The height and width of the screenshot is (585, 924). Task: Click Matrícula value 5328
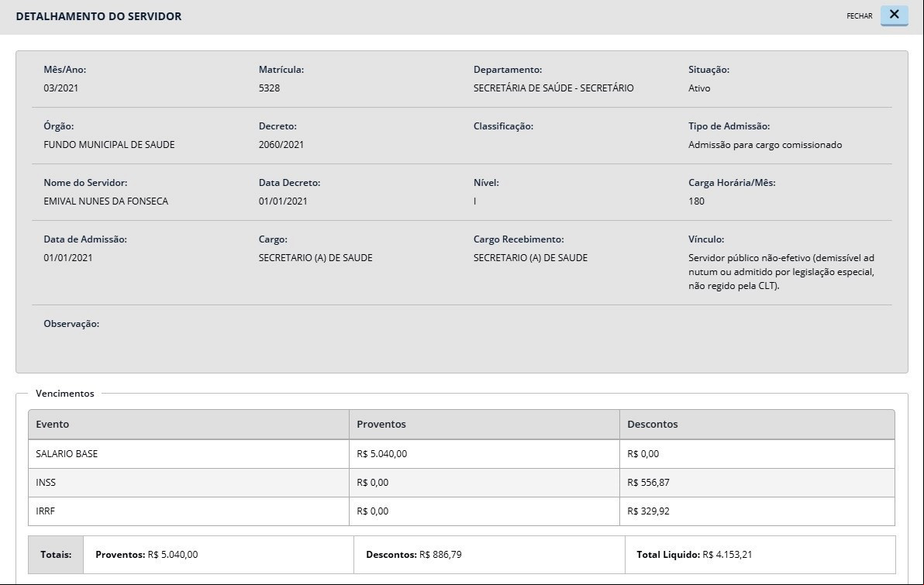coord(269,88)
